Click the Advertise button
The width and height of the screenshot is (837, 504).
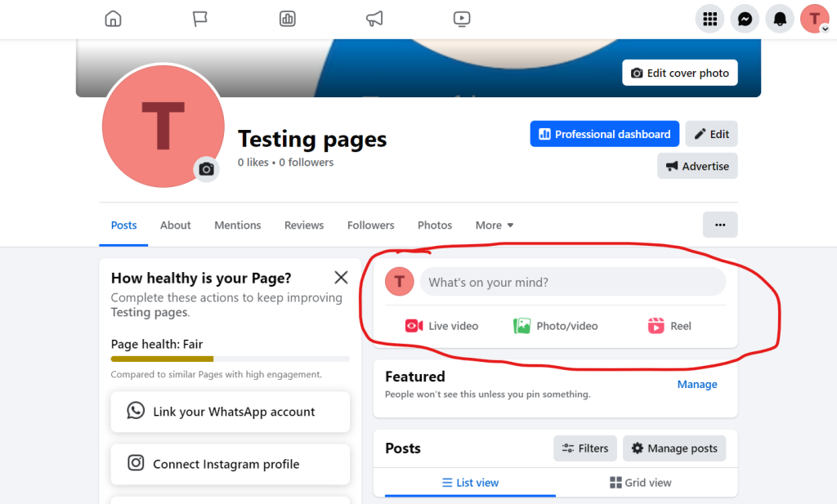pos(697,166)
